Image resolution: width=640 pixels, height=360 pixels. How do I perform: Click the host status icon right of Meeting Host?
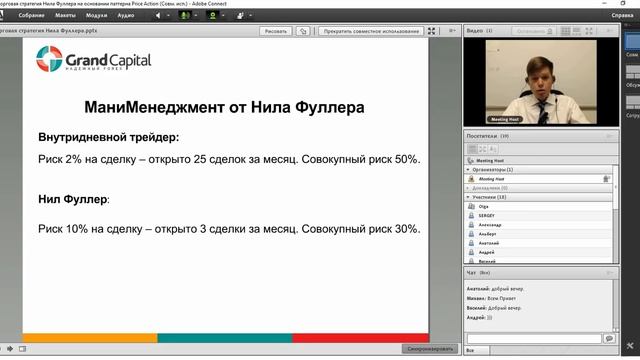tap(606, 179)
